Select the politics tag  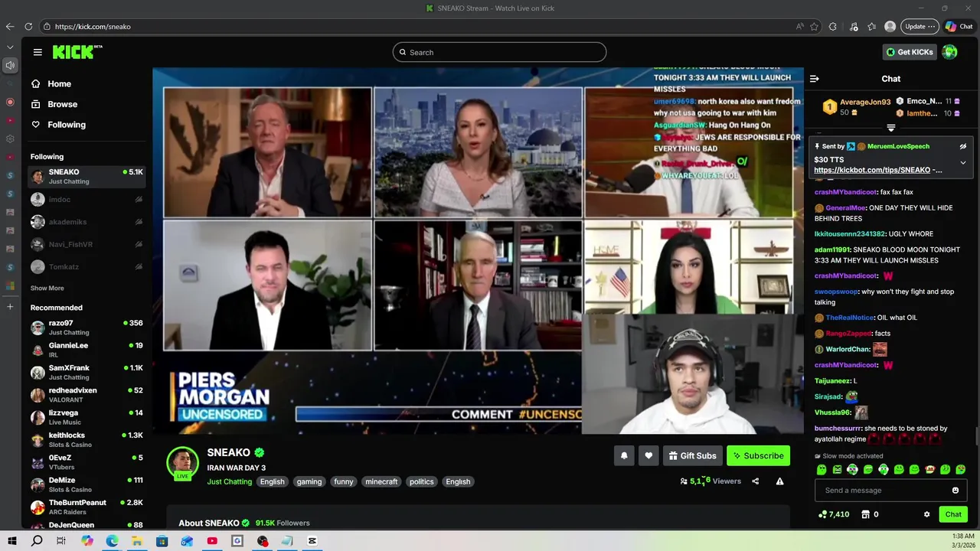[421, 482]
